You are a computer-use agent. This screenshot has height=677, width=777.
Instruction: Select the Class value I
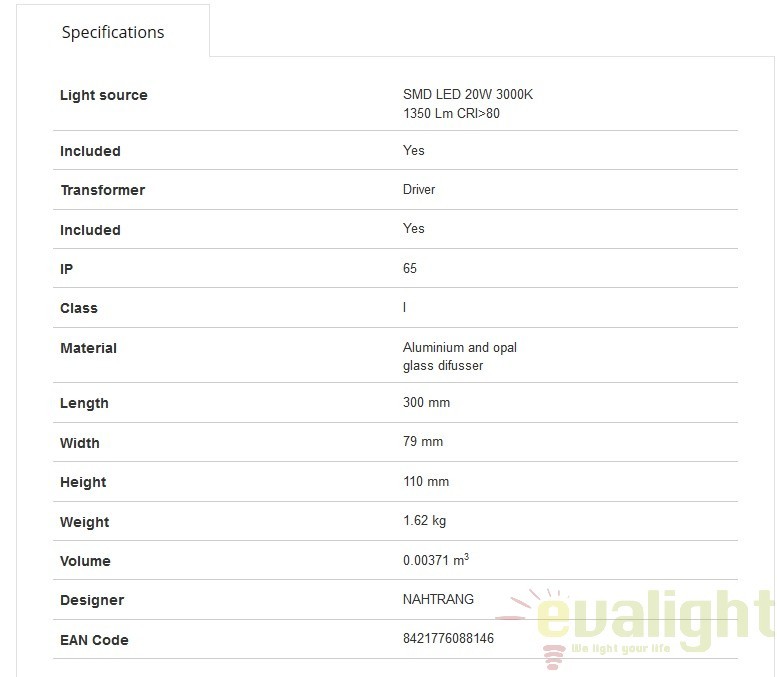(x=404, y=307)
